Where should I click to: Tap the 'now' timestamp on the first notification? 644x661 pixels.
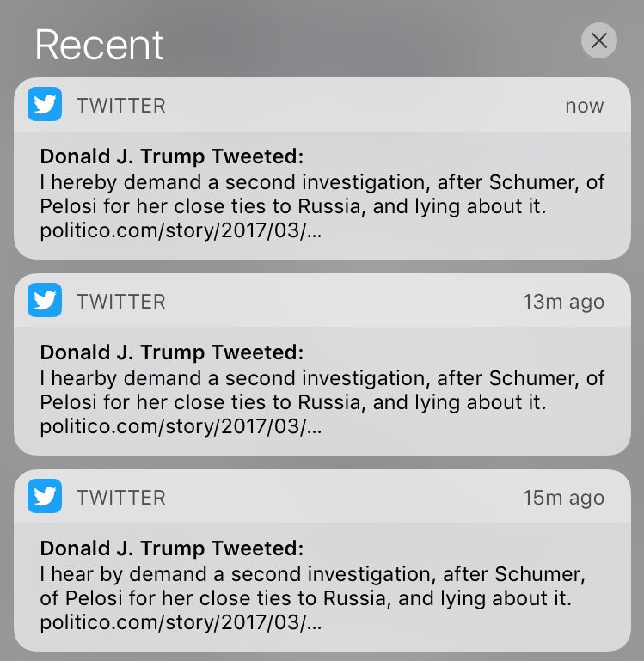(585, 106)
